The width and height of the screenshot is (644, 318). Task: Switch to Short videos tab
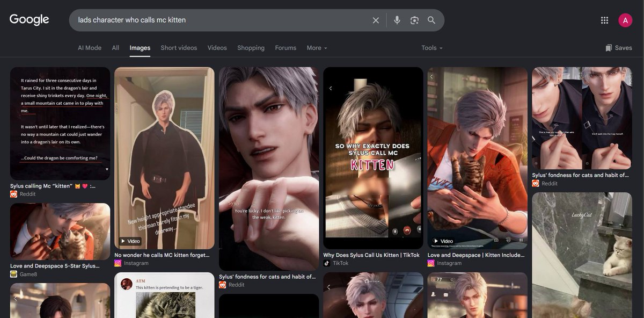coord(179,48)
